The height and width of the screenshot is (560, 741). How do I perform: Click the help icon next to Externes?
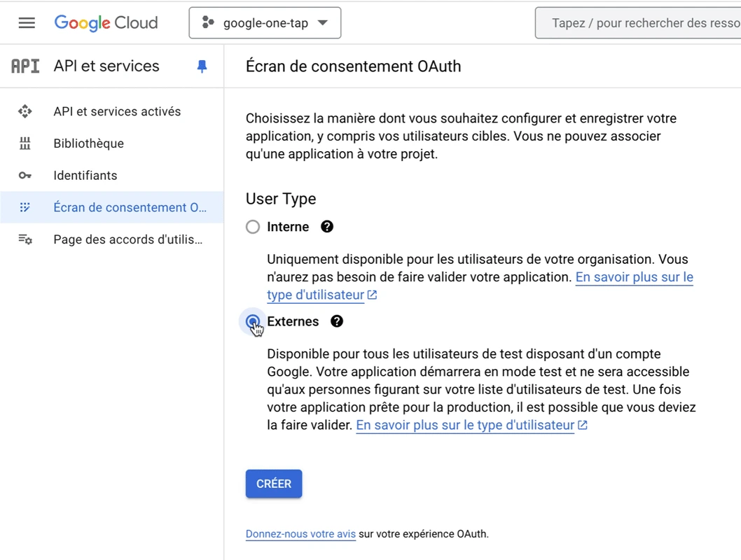pyautogui.click(x=336, y=321)
